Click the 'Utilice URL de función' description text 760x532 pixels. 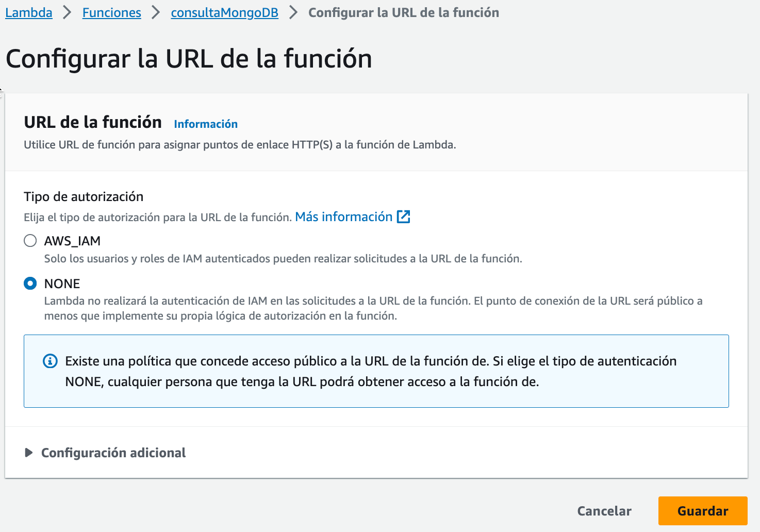(240, 145)
